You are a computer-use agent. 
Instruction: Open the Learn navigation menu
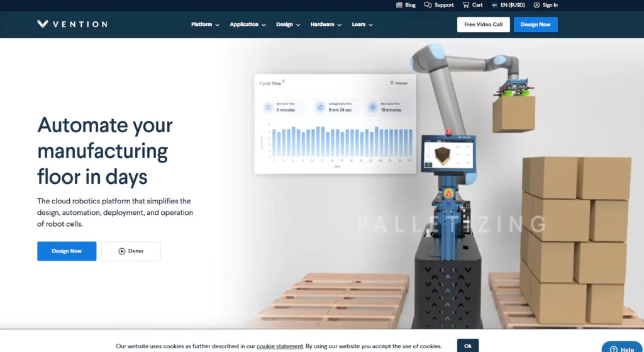click(x=362, y=25)
